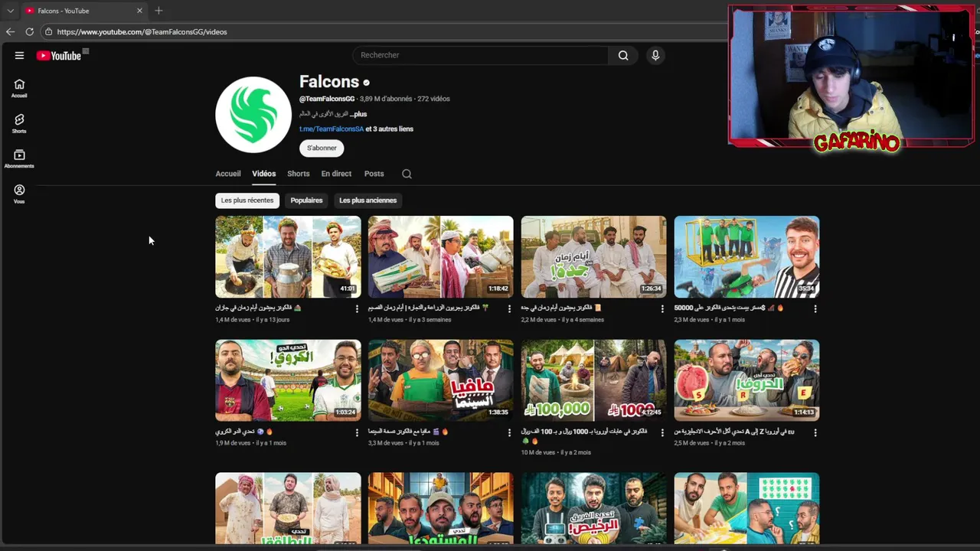Open the t.me/TeamFalconsSA link

[x=332, y=129]
